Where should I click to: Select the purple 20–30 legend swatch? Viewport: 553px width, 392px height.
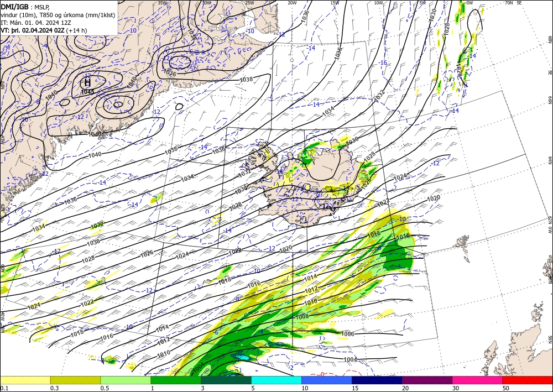coord(427,380)
